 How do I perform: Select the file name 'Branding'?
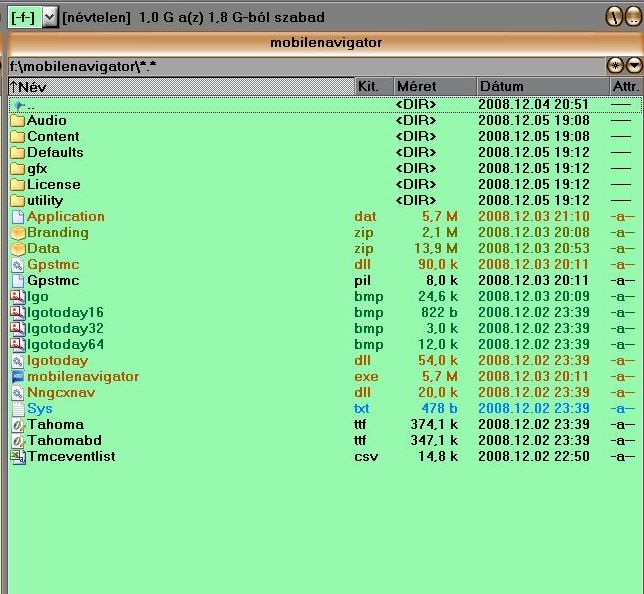pyautogui.click(x=58, y=233)
